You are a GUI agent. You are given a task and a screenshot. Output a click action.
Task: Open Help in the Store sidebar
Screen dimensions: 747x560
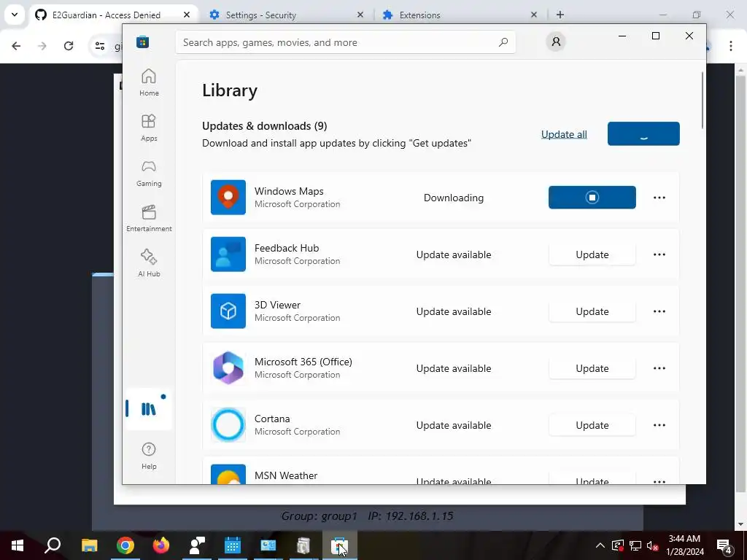149,456
